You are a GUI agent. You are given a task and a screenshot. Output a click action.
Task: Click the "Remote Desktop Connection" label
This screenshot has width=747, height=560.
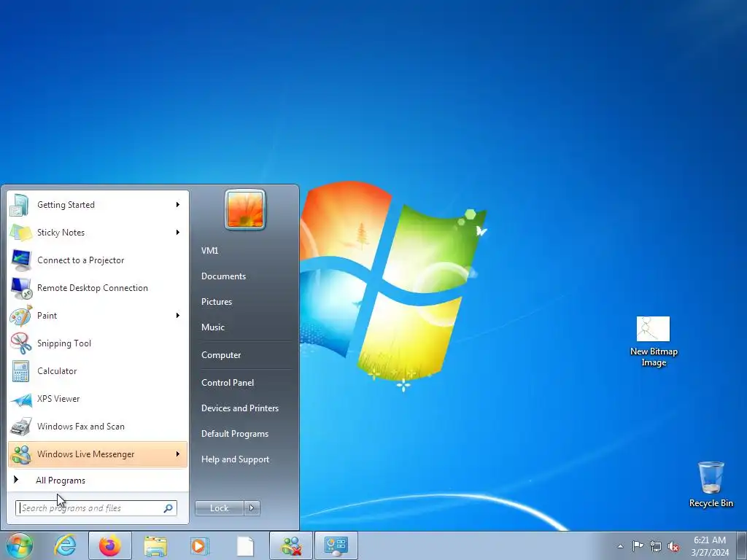93,287
